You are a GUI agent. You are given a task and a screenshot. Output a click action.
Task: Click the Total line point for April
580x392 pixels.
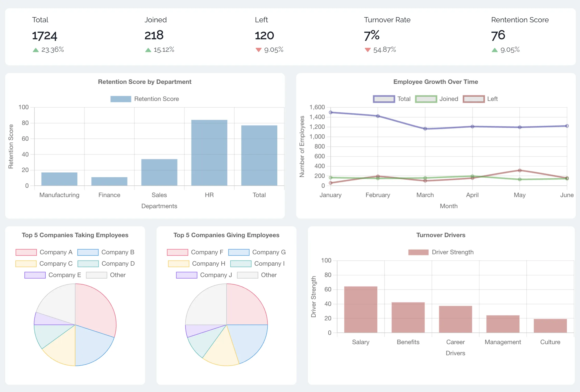472,127
